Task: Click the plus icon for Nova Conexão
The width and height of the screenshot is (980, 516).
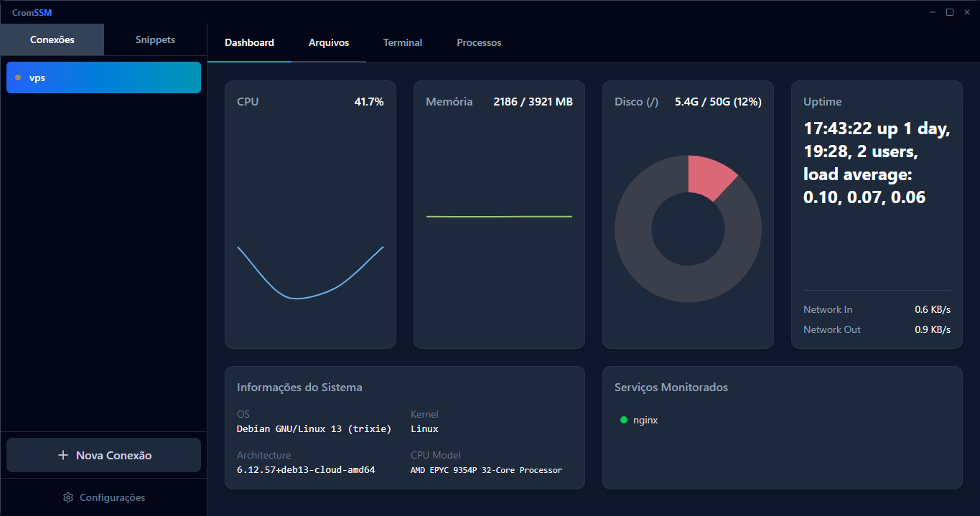Action: (63, 455)
